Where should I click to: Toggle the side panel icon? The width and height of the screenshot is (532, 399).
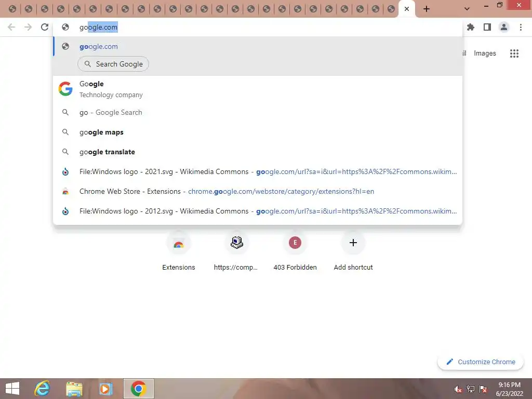tap(487, 27)
